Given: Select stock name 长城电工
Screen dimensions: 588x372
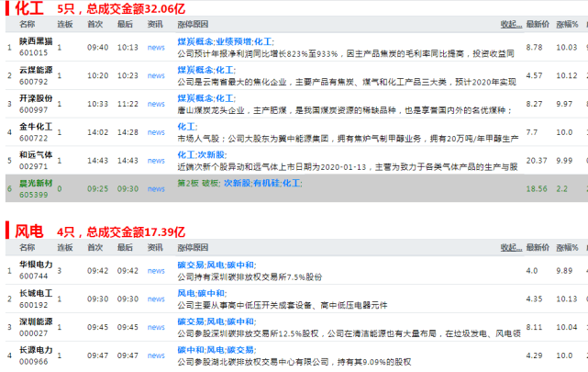Looking at the screenshot, I should pos(36,293).
